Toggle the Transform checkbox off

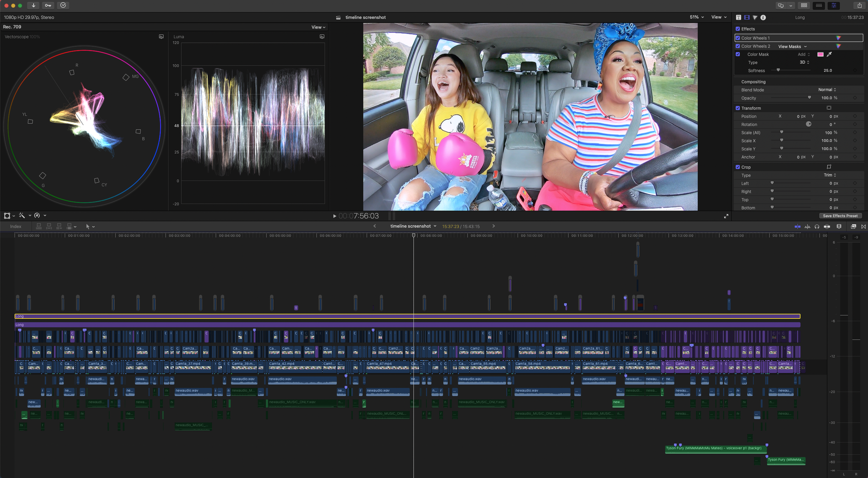tap(738, 108)
